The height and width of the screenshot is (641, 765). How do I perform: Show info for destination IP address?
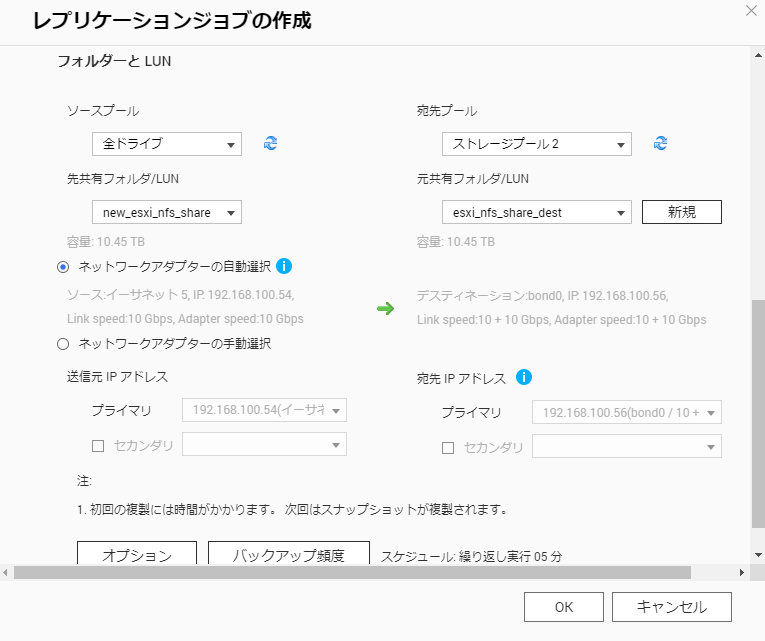(x=524, y=377)
